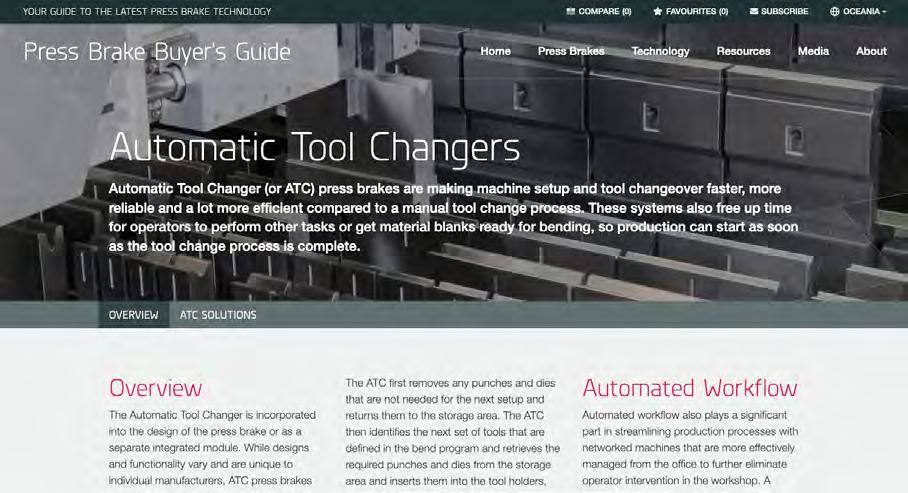Click the Subscribe link
The image size is (908, 493).
779,11
